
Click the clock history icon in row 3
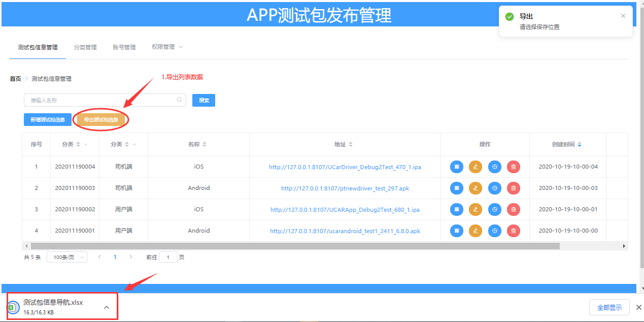pos(495,209)
